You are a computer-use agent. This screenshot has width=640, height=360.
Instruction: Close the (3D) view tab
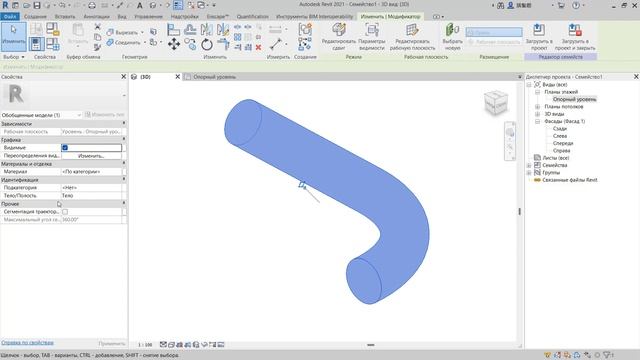(x=178, y=77)
